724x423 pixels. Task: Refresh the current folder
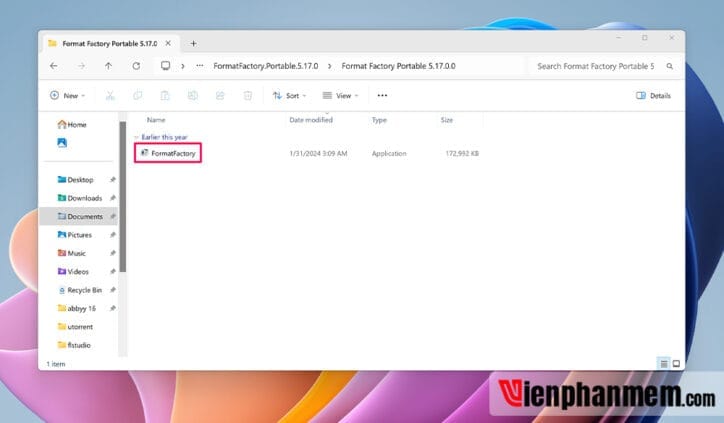pyautogui.click(x=136, y=66)
